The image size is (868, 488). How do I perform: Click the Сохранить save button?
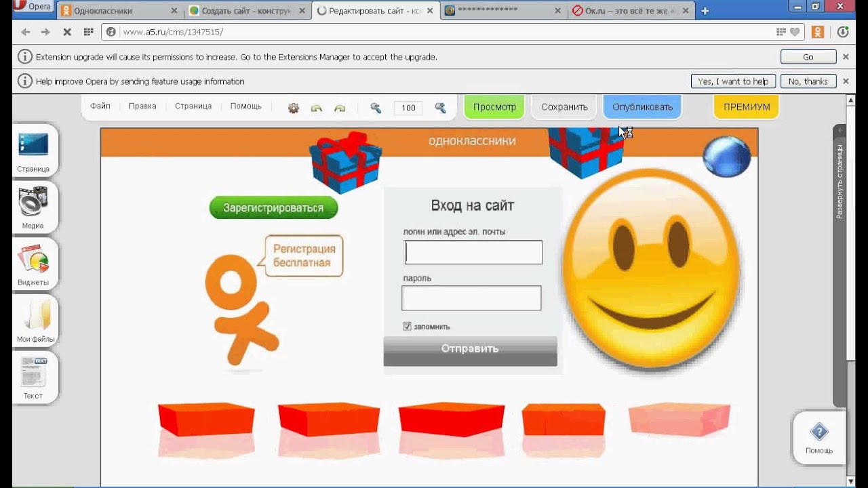click(x=564, y=107)
